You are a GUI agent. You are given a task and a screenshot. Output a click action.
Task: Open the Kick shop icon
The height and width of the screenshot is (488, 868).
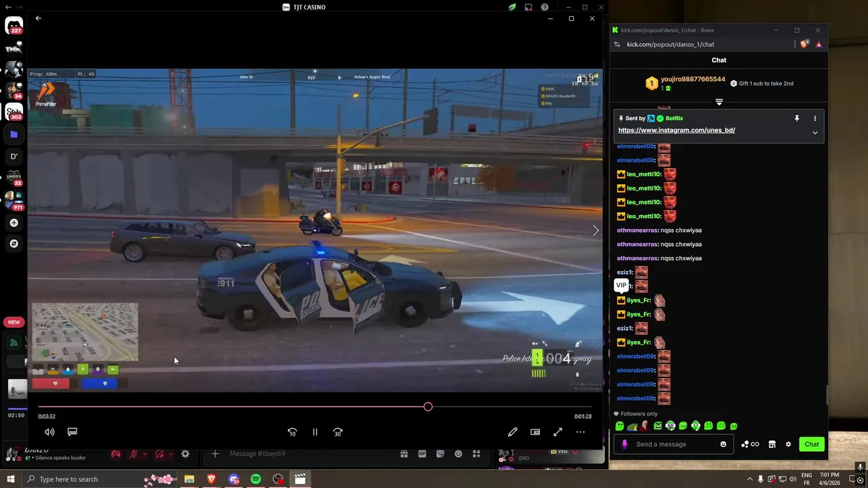coord(772,445)
